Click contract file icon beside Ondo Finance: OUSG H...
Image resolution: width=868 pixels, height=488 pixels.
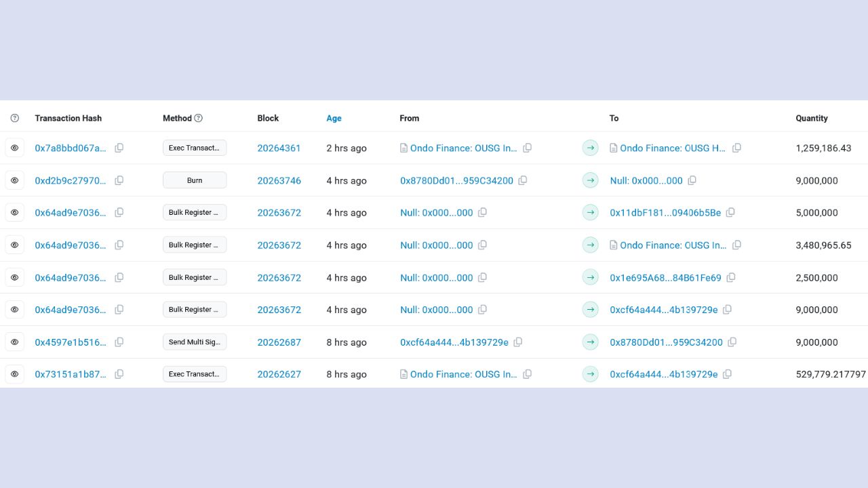(614, 148)
